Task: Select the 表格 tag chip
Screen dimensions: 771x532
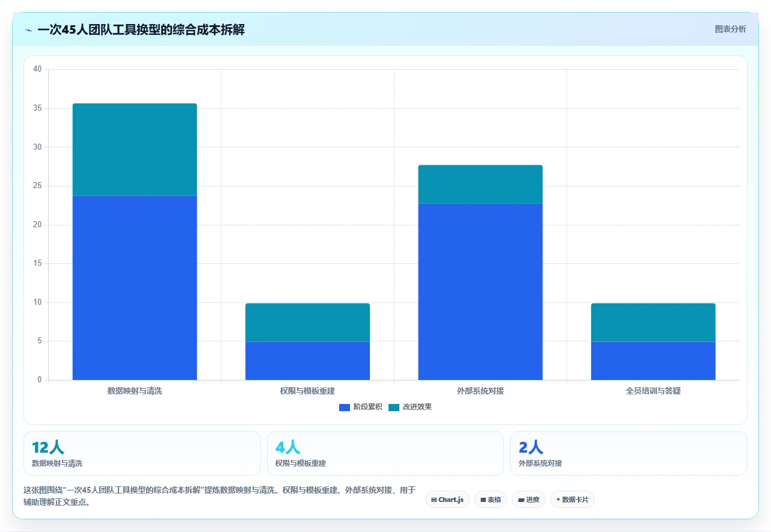Action: point(491,500)
